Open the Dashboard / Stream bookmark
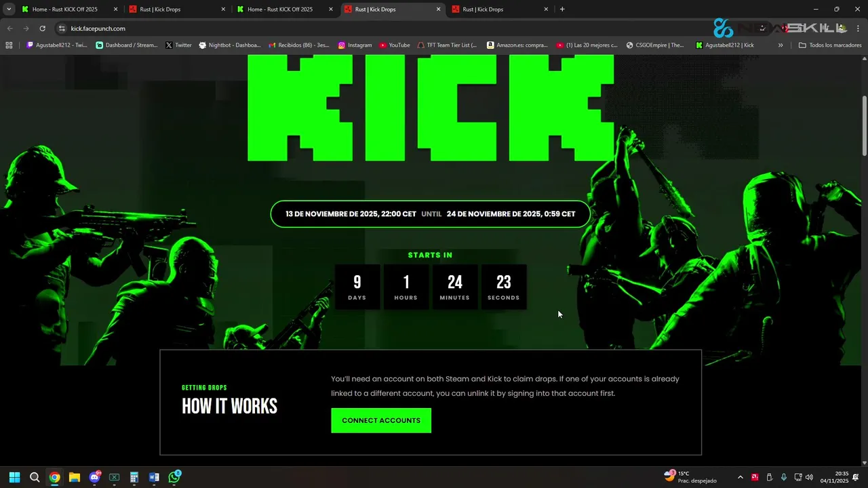 (127, 45)
